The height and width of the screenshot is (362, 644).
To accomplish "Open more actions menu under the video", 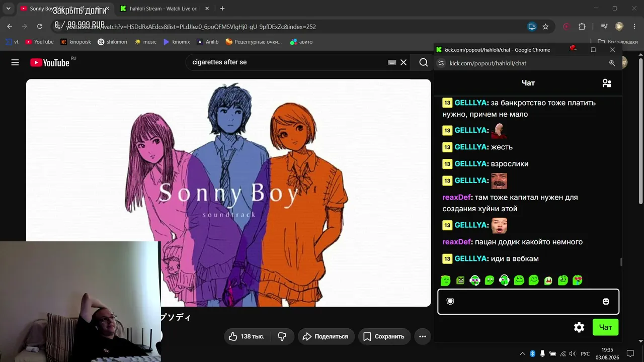I will (x=423, y=336).
